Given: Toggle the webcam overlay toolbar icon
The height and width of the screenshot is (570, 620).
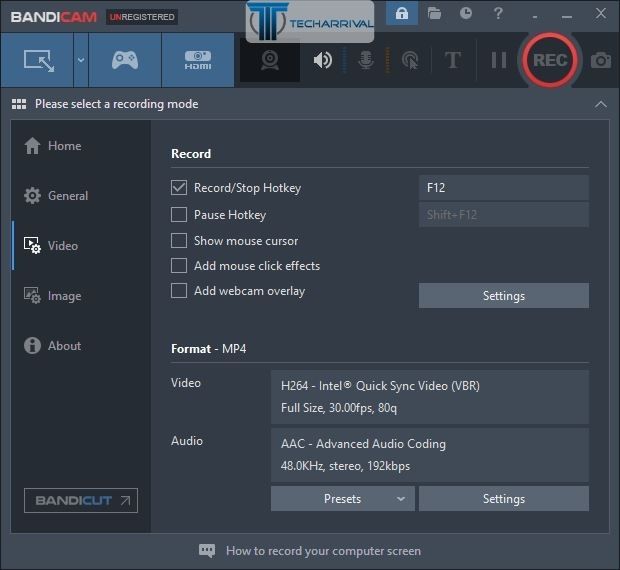Looking at the screenshot, I should [x=270, y=60].
